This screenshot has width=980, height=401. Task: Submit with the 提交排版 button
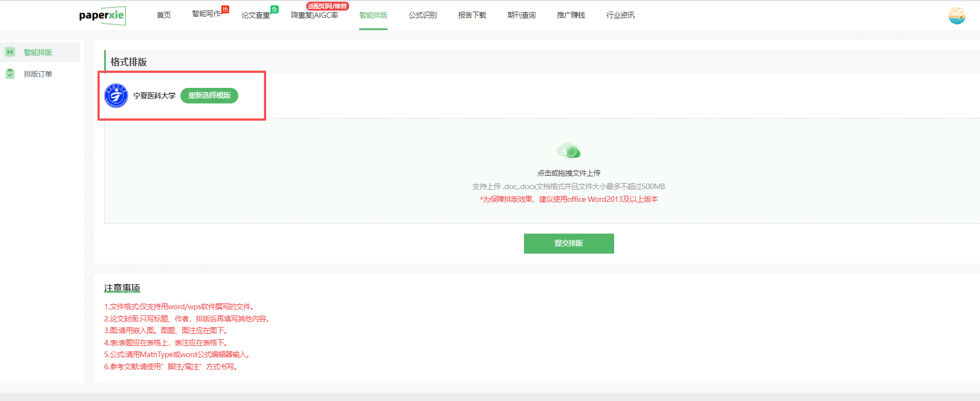[569, 244]
